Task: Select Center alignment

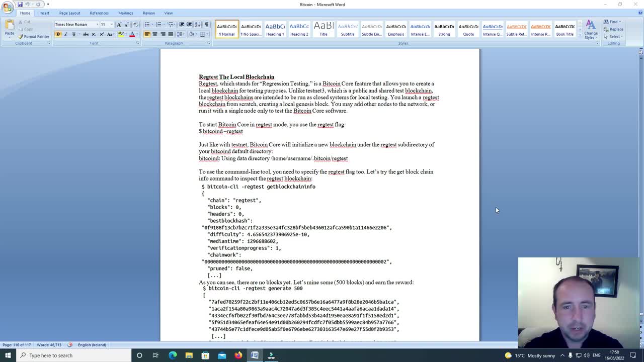Action: pos(154,34)
